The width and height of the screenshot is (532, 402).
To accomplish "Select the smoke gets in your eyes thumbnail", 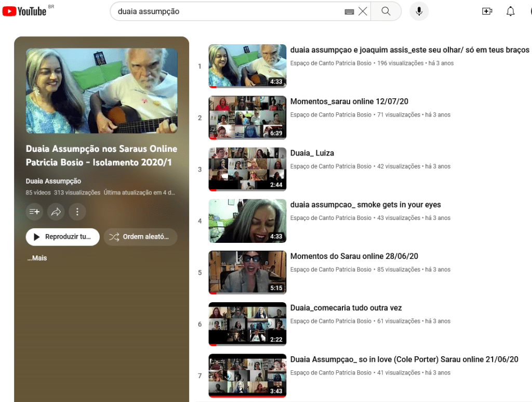I will tap(247, 221).
